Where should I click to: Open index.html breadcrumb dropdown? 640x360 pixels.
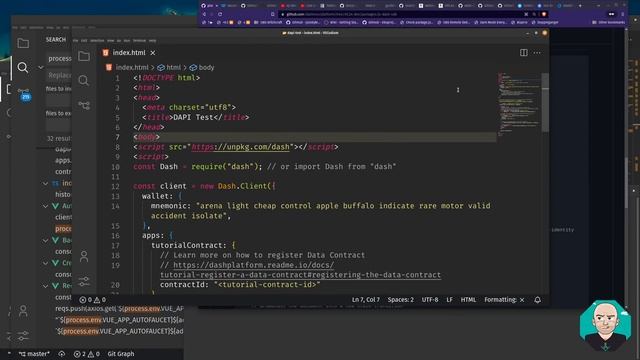click(x=132, y=67)
